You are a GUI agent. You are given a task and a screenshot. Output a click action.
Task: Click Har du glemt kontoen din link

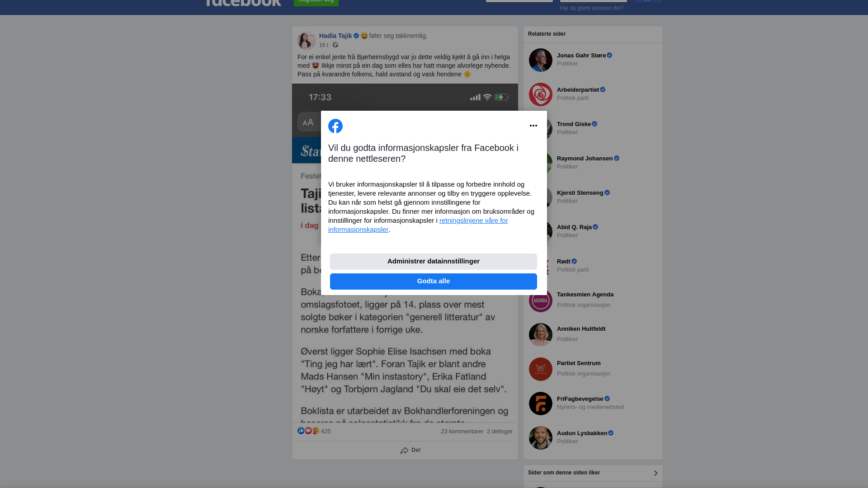[x=591, y=8]
